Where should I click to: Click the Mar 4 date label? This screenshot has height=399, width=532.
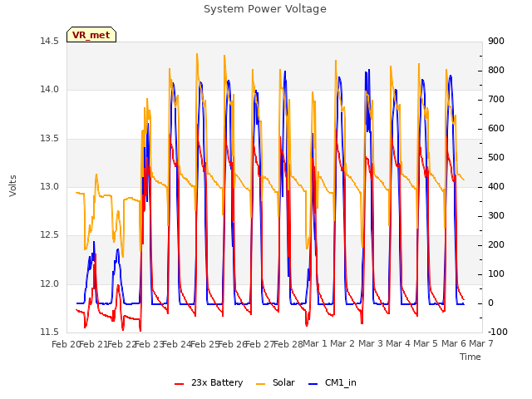(398, 343)
